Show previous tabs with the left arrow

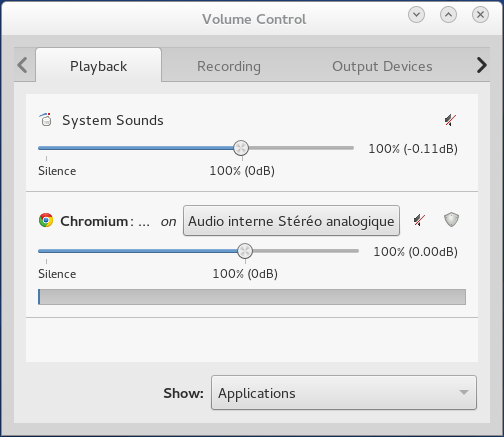tap(22, 65)
